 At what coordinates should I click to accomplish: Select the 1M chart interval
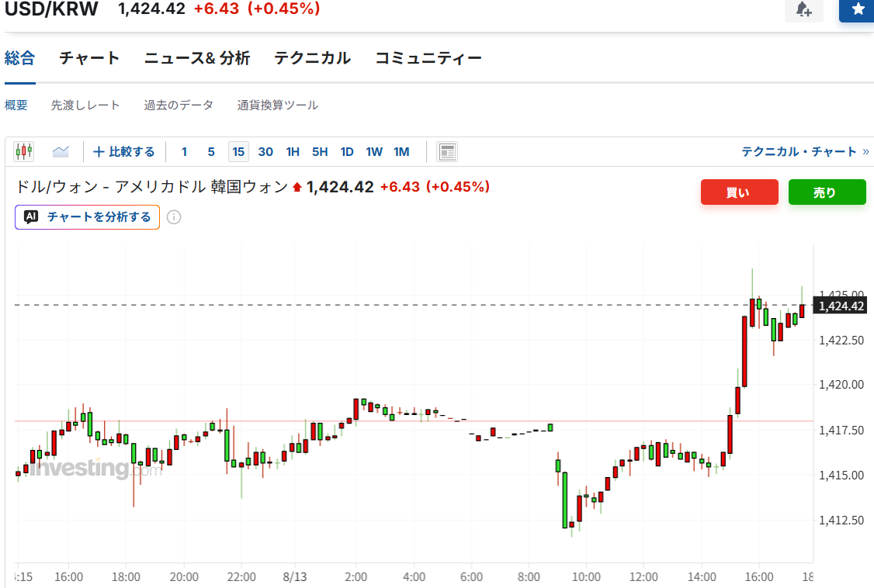pos(401,151)
